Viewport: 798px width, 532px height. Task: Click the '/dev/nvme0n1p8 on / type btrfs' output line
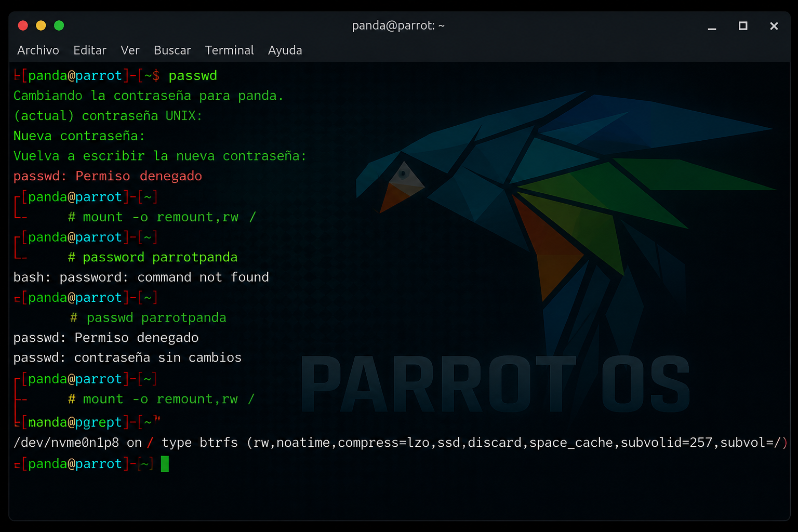401,443
